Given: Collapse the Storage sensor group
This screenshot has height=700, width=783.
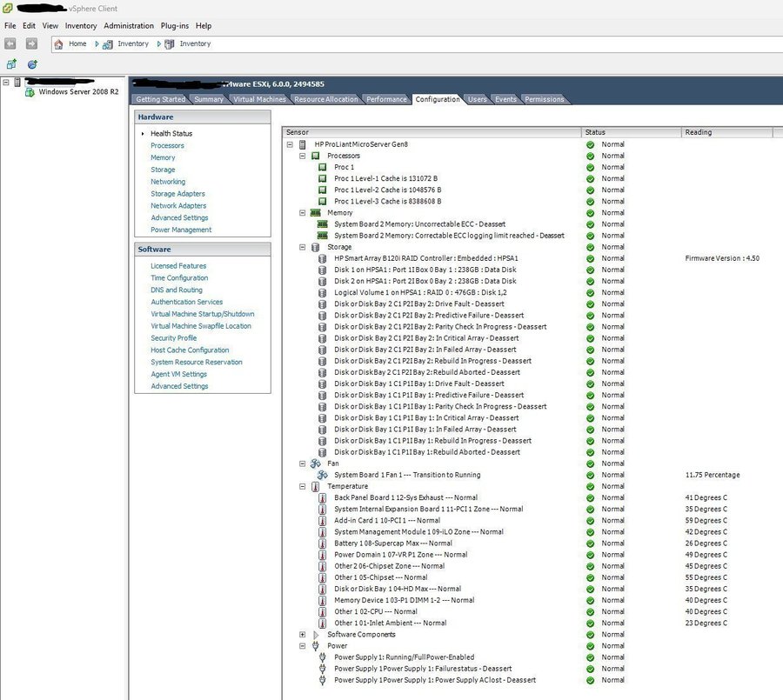Looking at the screenshot, I should [x=303, y=247].
